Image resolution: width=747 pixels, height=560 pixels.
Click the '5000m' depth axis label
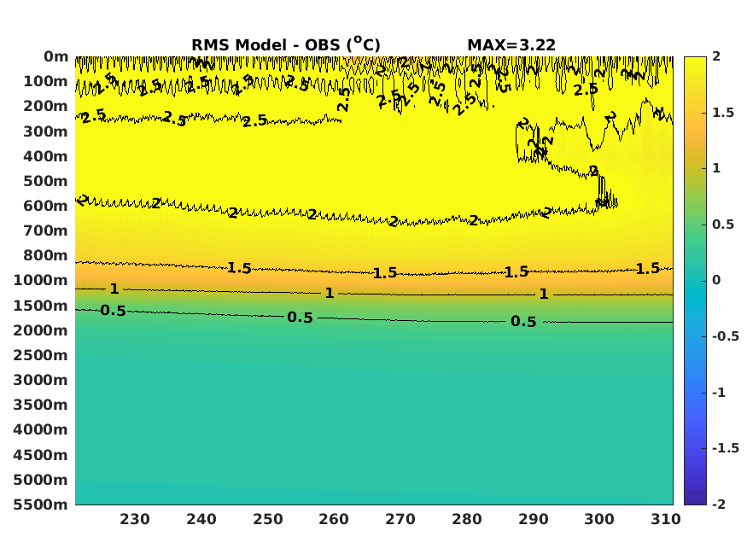click(x=40, y=480)
